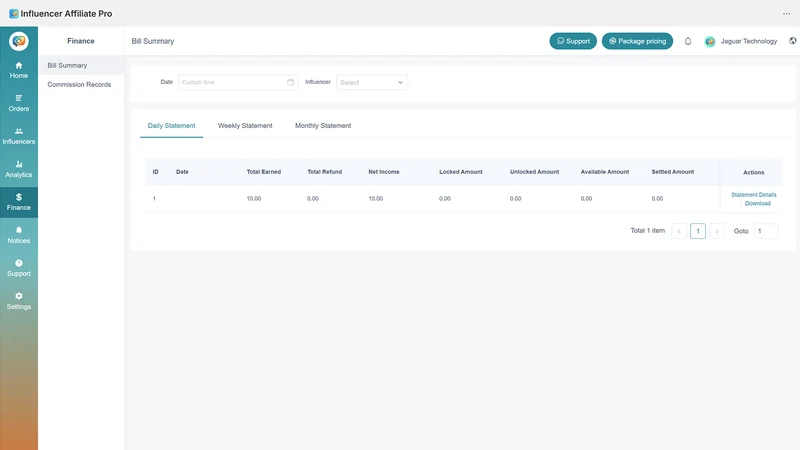Screen dimensions: 800x450
Task: Switch to Daily Statement tab
Action: (171, 126)
